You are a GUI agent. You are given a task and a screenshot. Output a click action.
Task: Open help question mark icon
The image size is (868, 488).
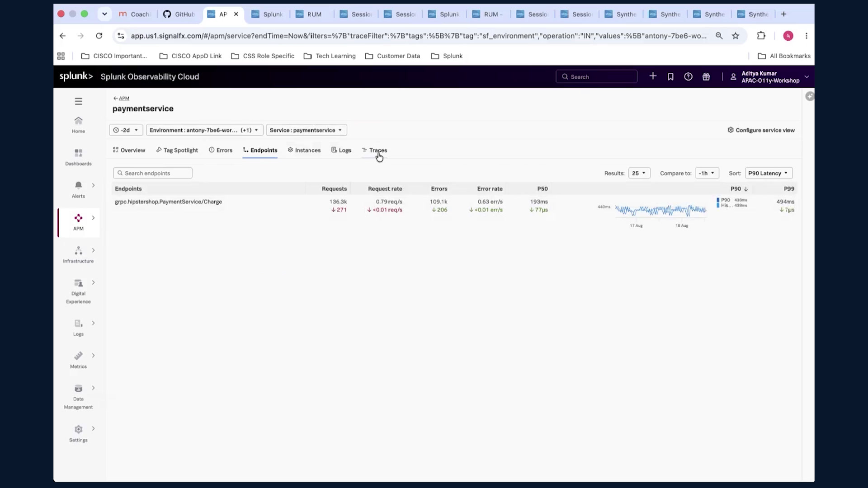click(x=688, y=77)
